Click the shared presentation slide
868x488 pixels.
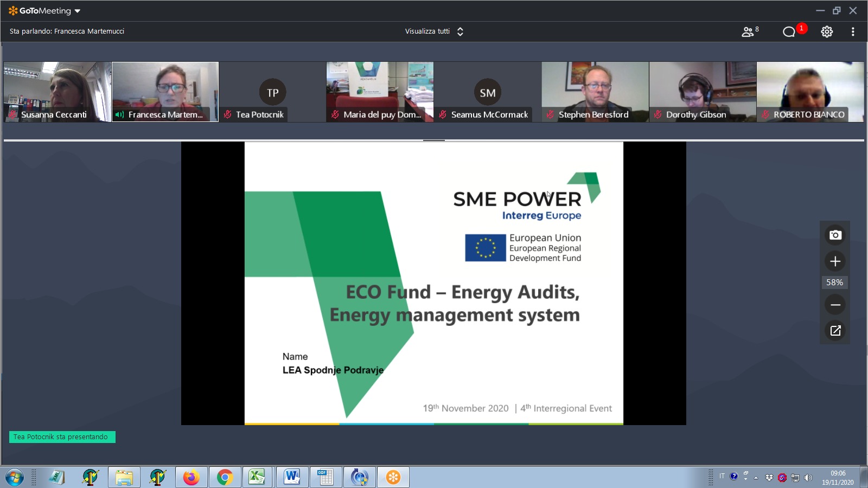tap(434, 283)
